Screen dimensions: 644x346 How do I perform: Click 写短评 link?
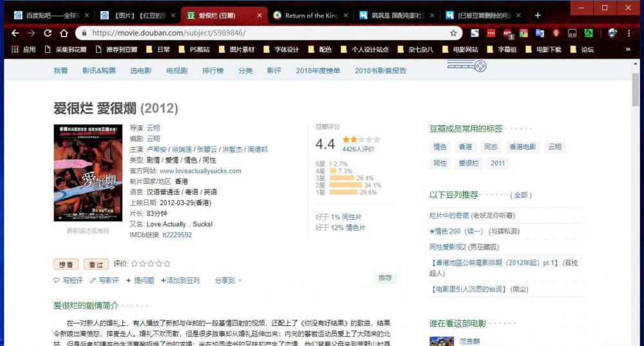coord(68,280)
